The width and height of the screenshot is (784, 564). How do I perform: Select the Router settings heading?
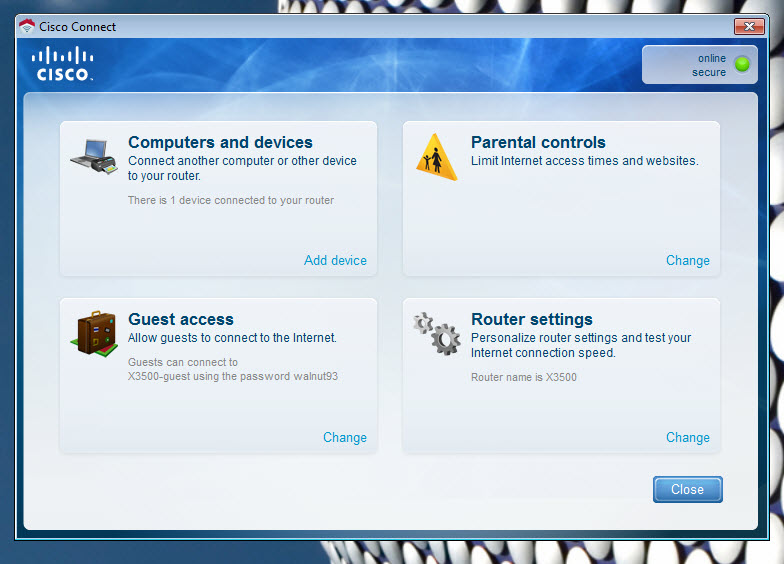tap(532, 320)
